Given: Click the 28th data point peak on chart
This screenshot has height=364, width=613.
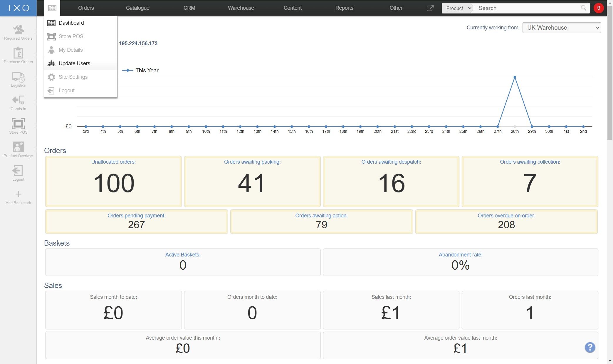Looking at the screenshot, I should (x=515, y=77).
